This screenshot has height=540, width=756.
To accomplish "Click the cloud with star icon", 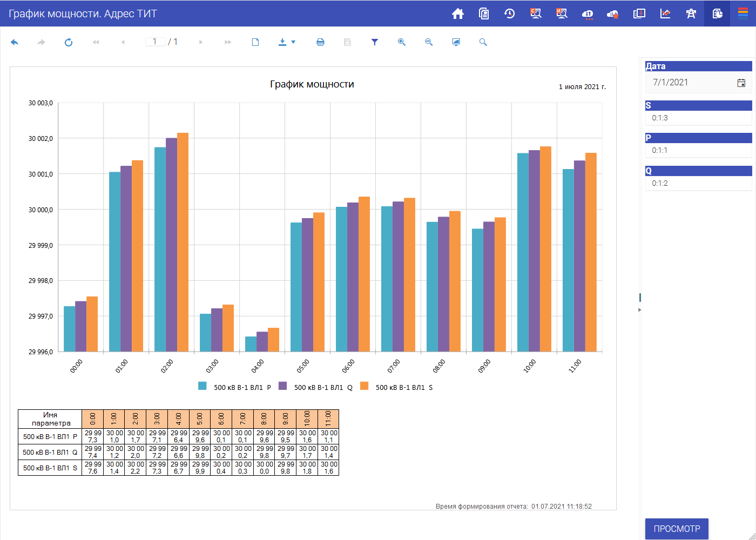I will [613, 13].
